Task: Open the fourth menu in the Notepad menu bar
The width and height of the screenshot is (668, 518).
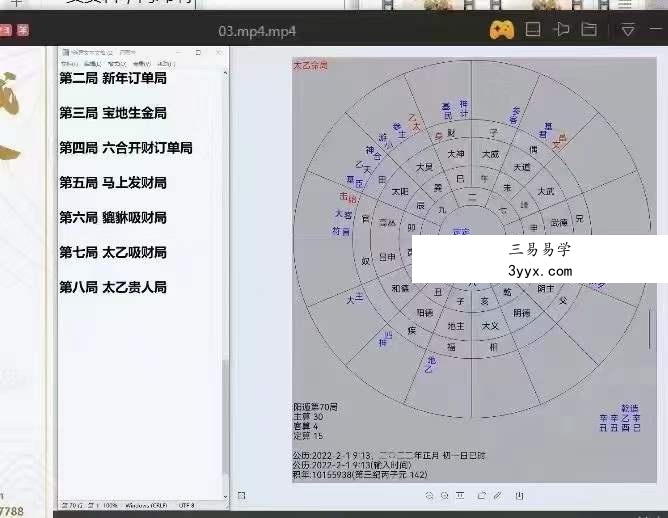Action: (141, 64)
